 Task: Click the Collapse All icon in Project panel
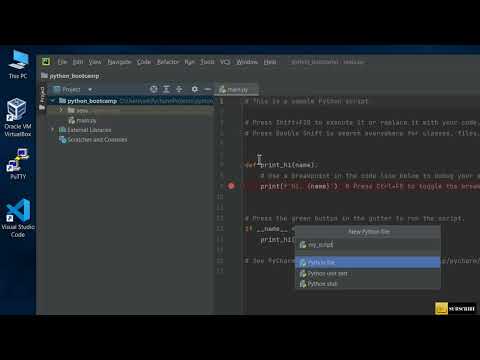179,89
